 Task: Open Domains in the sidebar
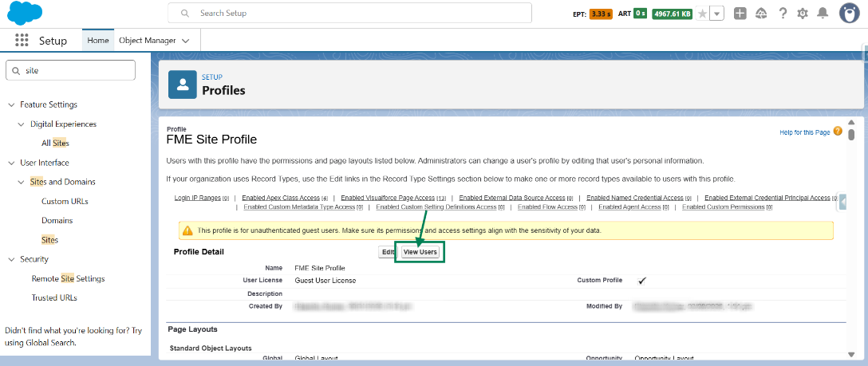[x=57, y=221]
